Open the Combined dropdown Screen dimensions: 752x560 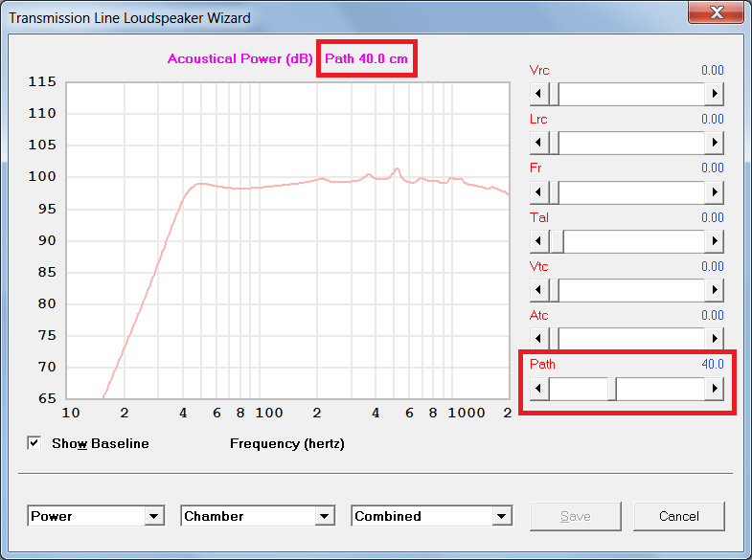point(502,516)
